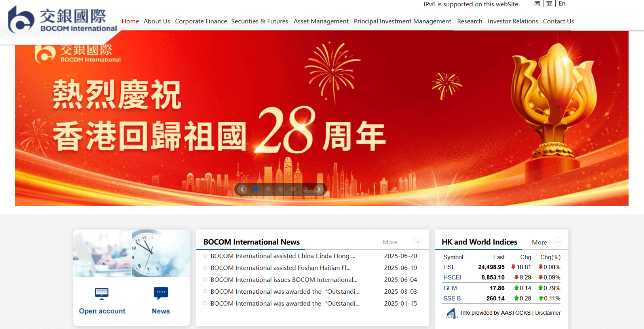Click IPv6 is supported on this webSite text
The height and width of the screenshot is (329, 644).
471,4
